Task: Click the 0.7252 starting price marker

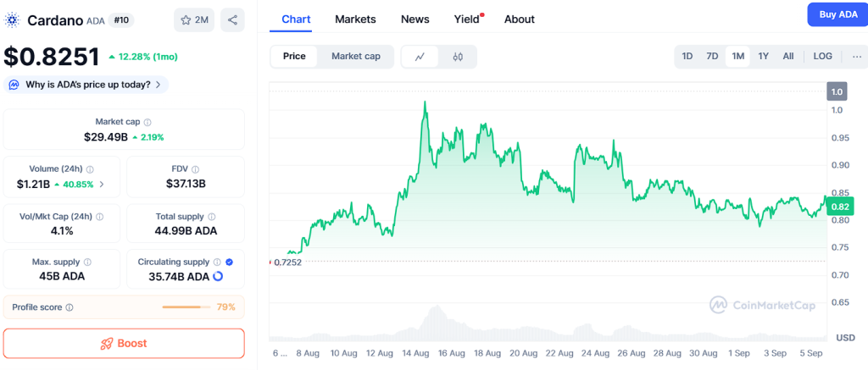Action: [x=288, y=262]
